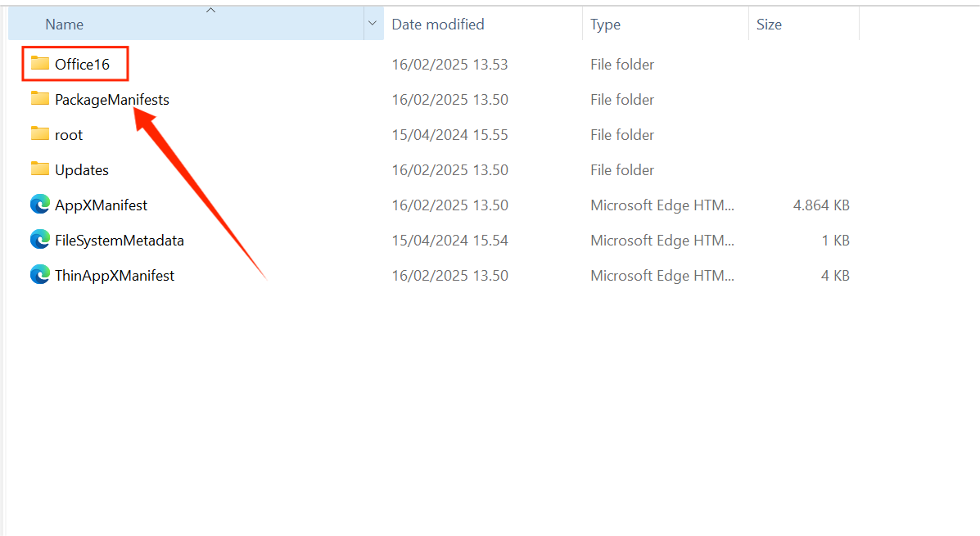Open the Office16 folder icon
The image size is (980, 536).
click(40, 64)
